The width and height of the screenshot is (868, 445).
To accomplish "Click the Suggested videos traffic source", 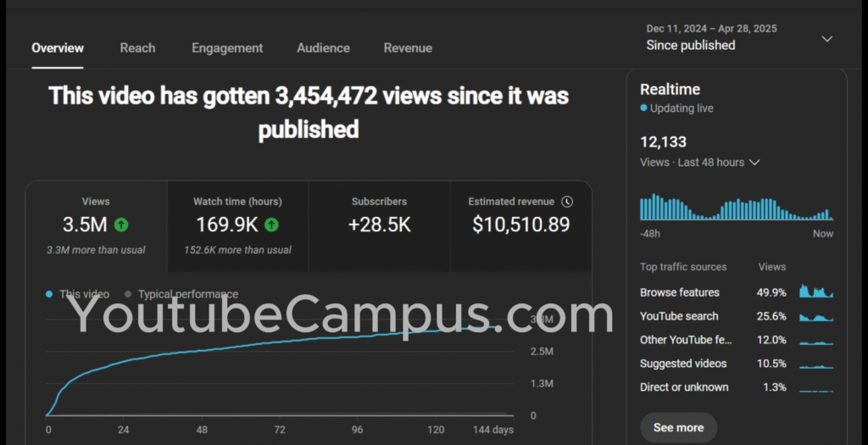I will (x=683, y=364).
